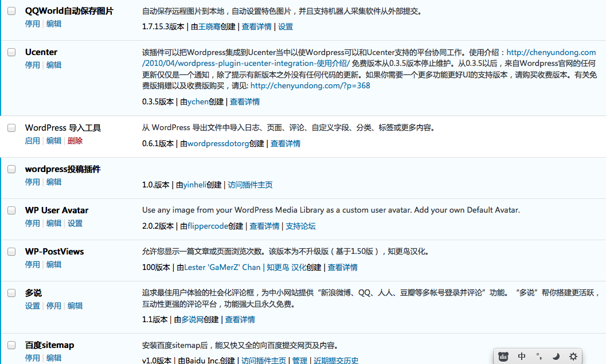Screen dimensions: 606x364
Task: Click the 0.3.5版本 text in Ucenter row
Action: click(158, 101)
